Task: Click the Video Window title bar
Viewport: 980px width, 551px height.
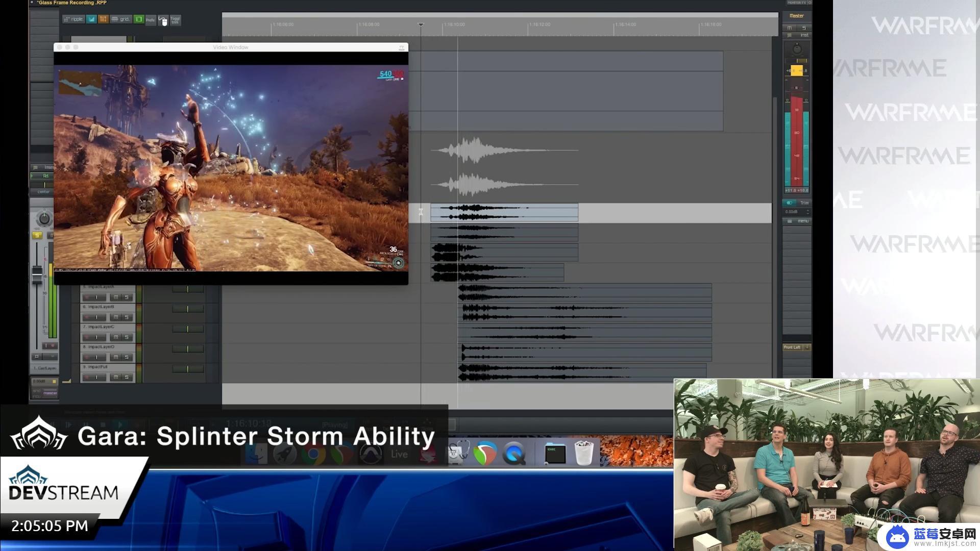Action: (x=231, y=47)
